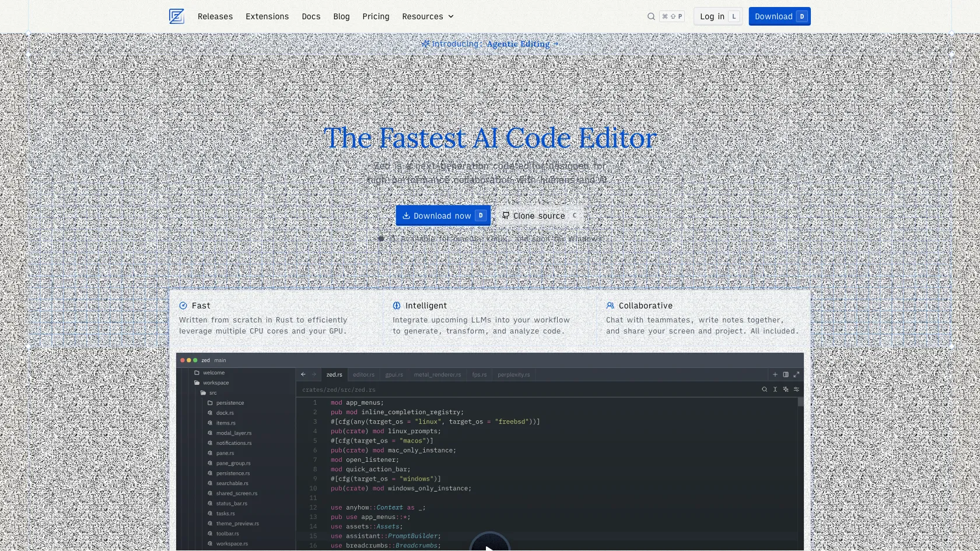Click the sparkle icon beside Introducing announcement
This screenshot has height=551, width=980.
point(425,44)
